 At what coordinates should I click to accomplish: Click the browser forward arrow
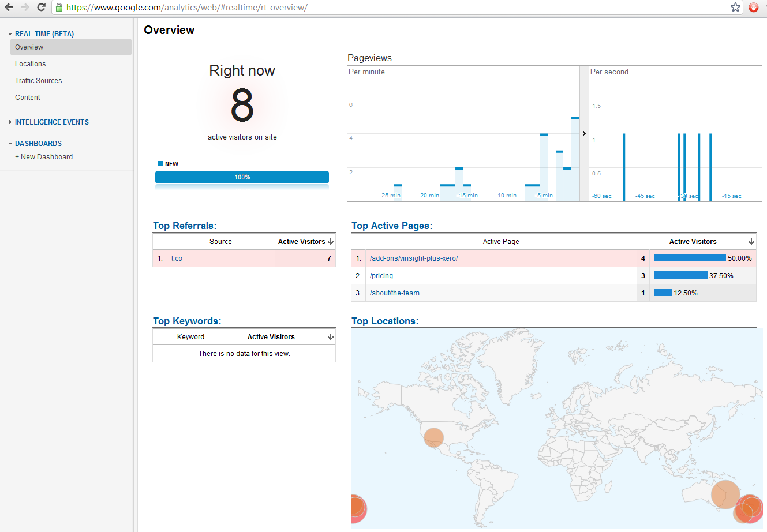(x=25, y=8)
